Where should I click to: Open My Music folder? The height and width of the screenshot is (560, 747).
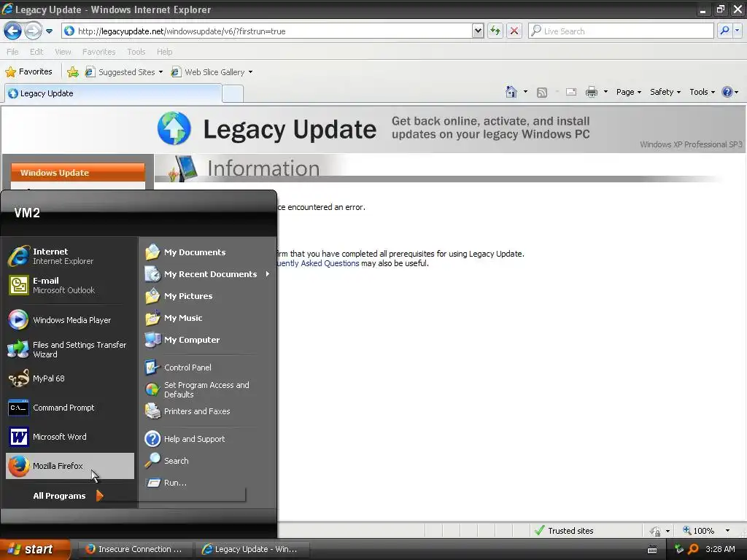coord(207,318)
